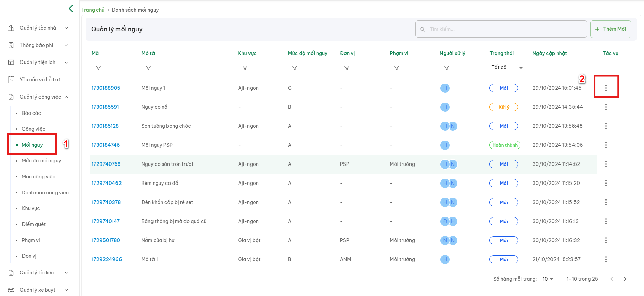Viewport: 644px width, 296px height.
Task: Click the Quản lý tiện ích layout icon
Action: click(x=11, y=62)
